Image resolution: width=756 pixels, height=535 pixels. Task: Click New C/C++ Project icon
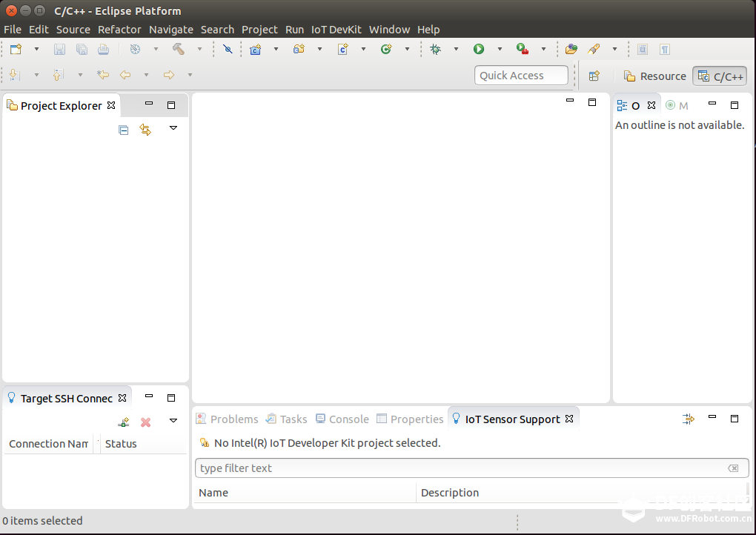[256, 49]
